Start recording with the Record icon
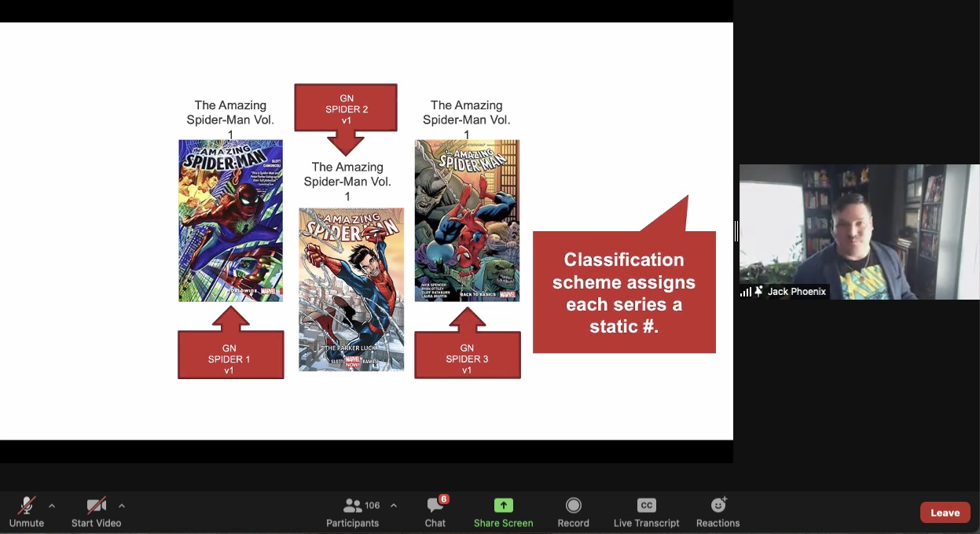980x534 pixels. click(574, 506)
